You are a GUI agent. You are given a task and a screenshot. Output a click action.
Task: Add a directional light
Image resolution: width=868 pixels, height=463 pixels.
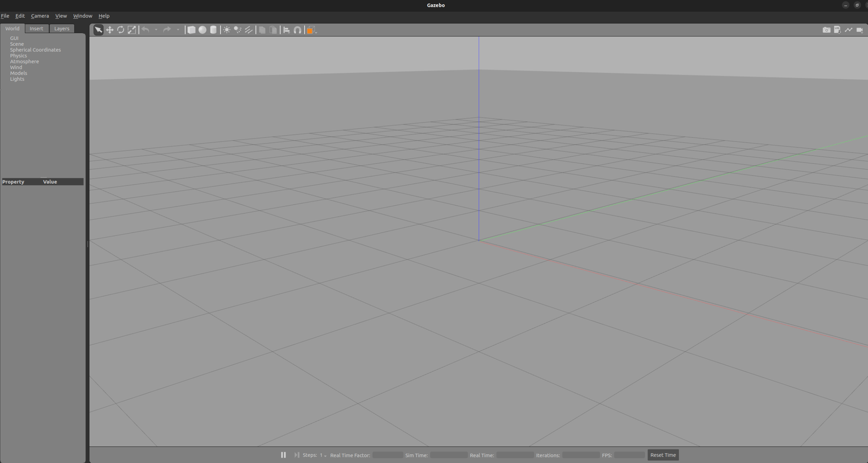pos(249,30)
